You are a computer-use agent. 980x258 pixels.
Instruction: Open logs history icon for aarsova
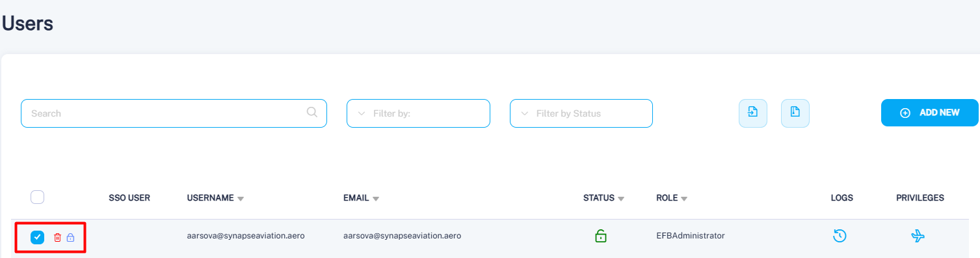[840, 236]
